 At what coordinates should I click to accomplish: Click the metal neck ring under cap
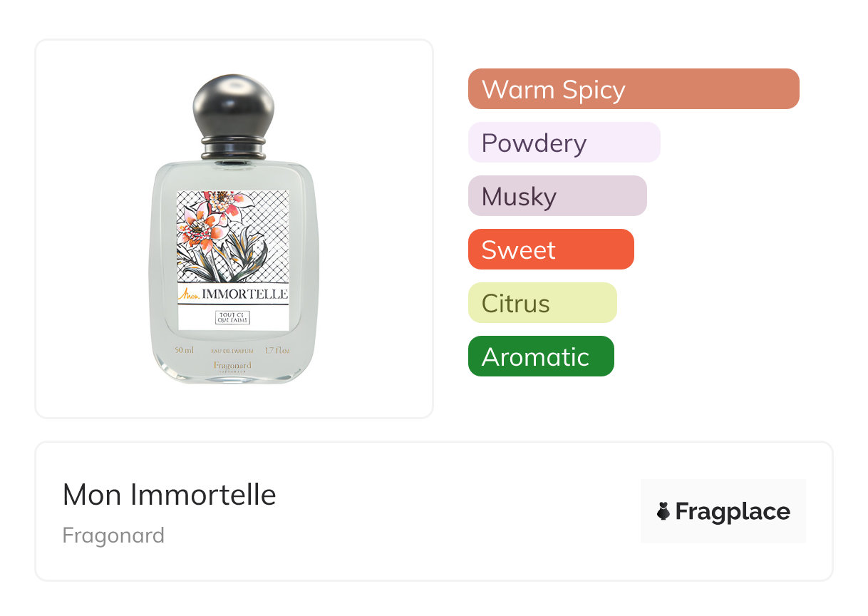(233, 149)
